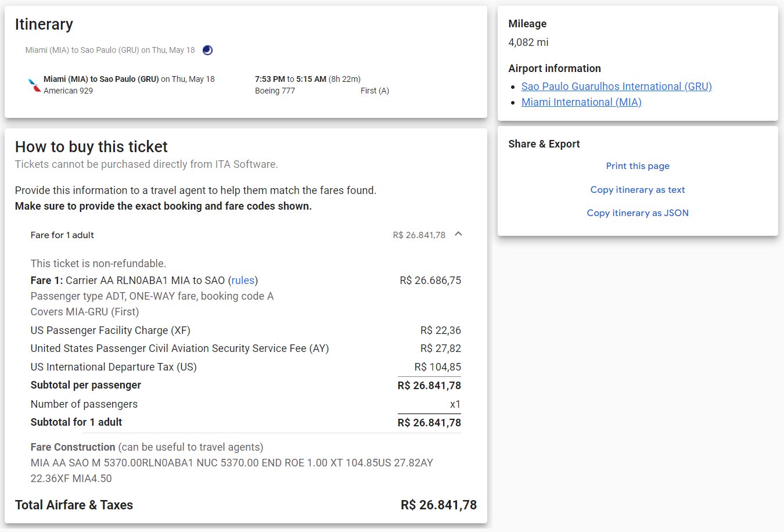Click the First (A) cabin label
Screen dimensions: 784x532
(375, 91)
